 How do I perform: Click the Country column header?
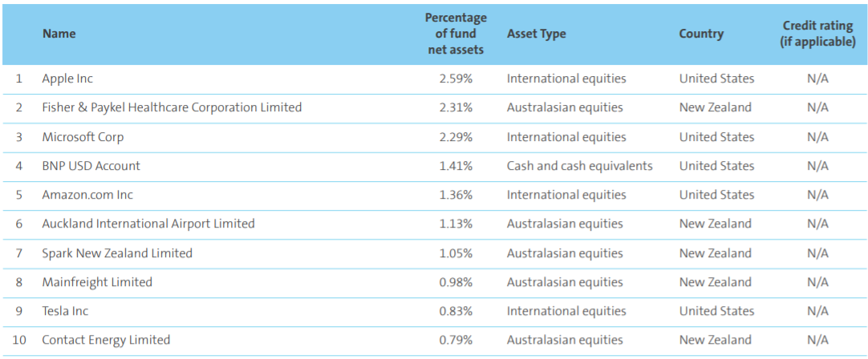coord(701,34)
